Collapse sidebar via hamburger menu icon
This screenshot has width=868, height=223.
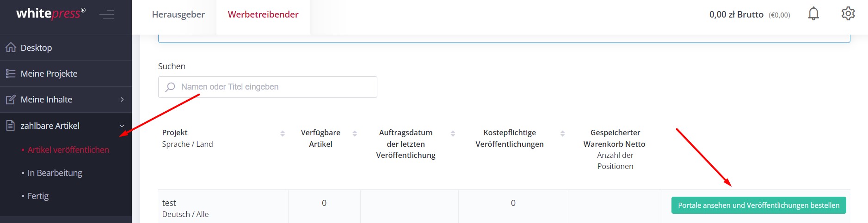coord(107,14)
